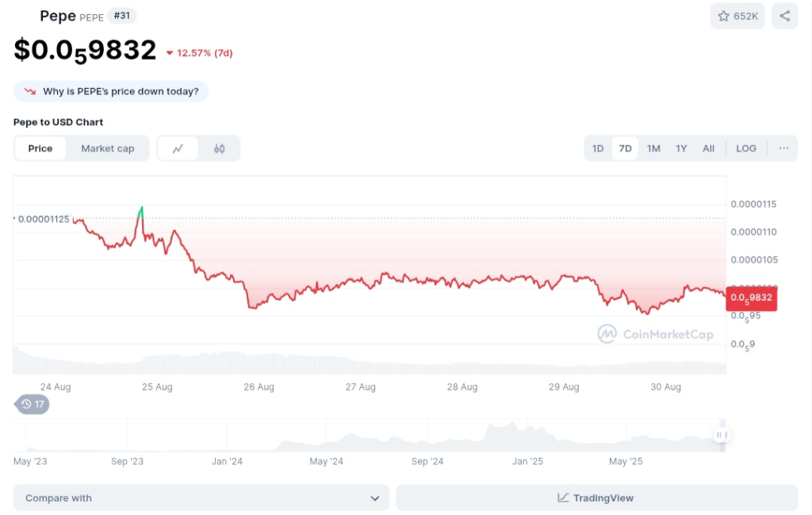
Task: Click the CoinMarketCap watermark logo
Action: (x=607, y=334)
